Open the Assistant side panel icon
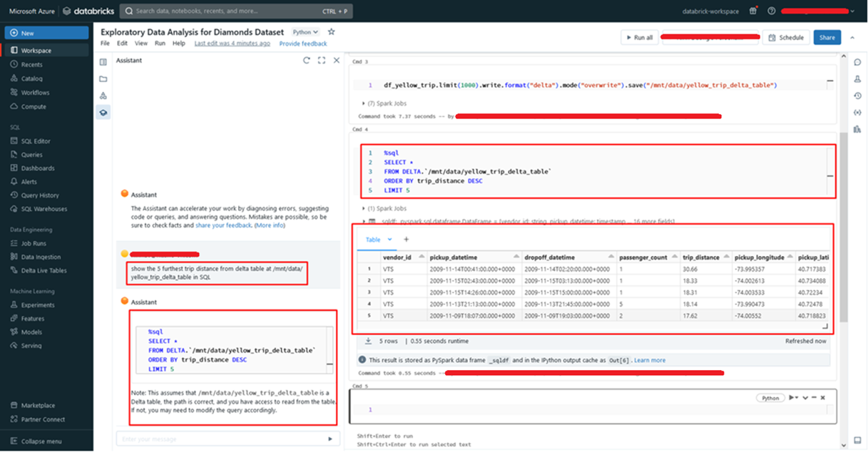Viewport: 868px width, 452px height. point(103,112)
